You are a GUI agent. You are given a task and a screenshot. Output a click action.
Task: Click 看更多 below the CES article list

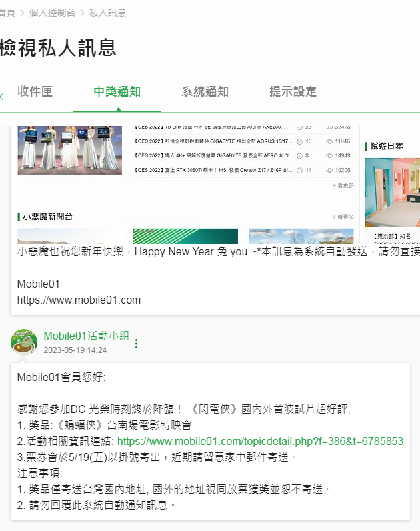coord(343,185)
